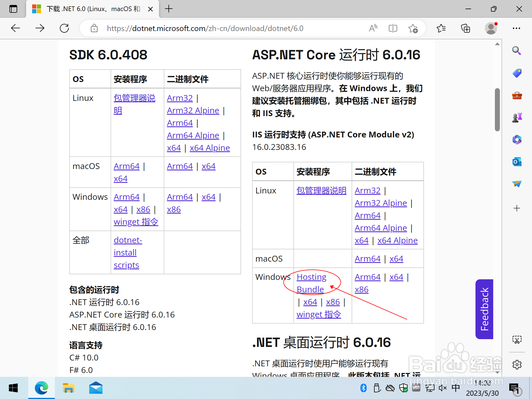532x399 pixels.
Task: Close the .NET 6.0 download tab
Action: coord(150,9)
